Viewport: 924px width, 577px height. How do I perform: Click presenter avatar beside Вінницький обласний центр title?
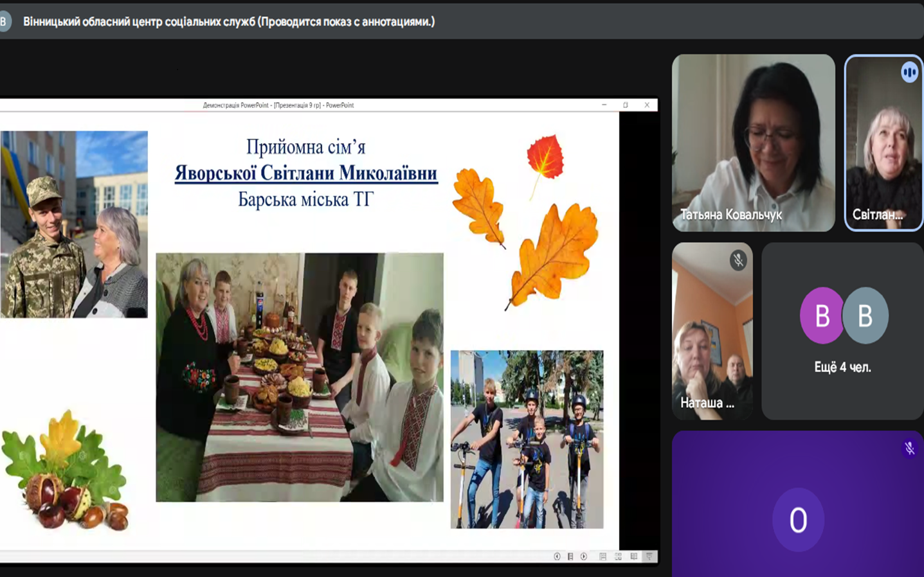pyautogui.click(x=5, y=22)
